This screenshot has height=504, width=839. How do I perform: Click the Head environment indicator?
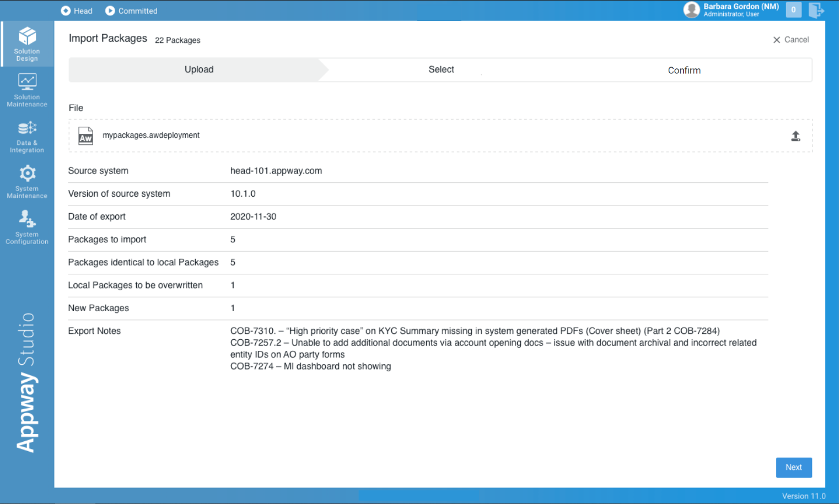pyautogui.click(x=76, y=10)
